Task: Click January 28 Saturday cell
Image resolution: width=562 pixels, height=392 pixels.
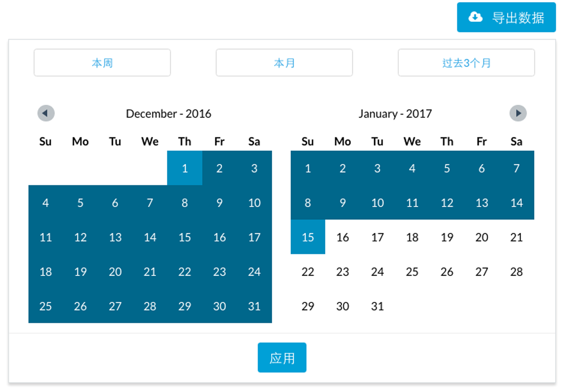Action: coord(516,272)
